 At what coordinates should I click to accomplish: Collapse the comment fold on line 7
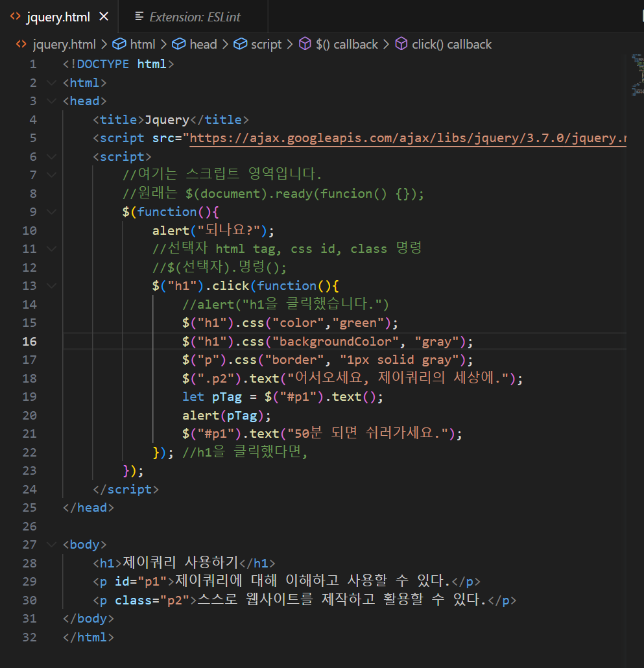(51, 175)
